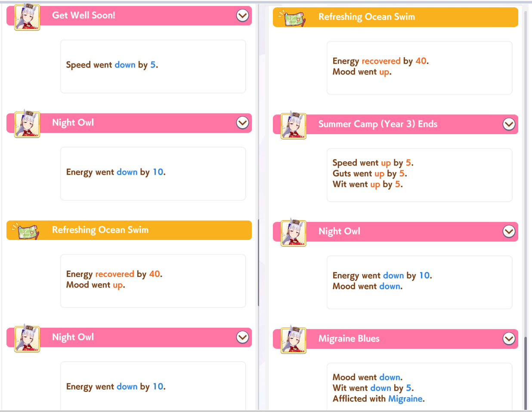Click the character portrait on Get Well Soon!
Screen dimensions: 532x412
(x=27, y=17)
